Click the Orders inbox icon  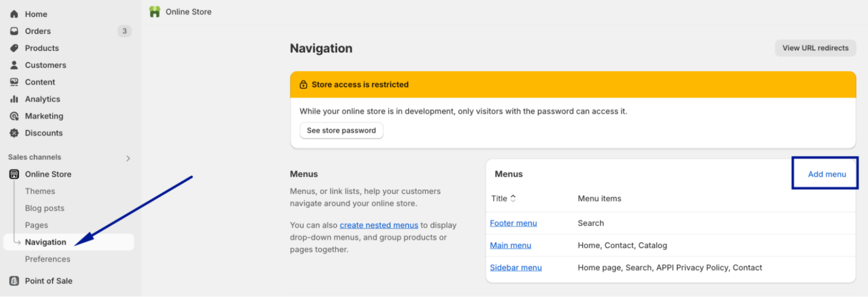click(14, 31)
